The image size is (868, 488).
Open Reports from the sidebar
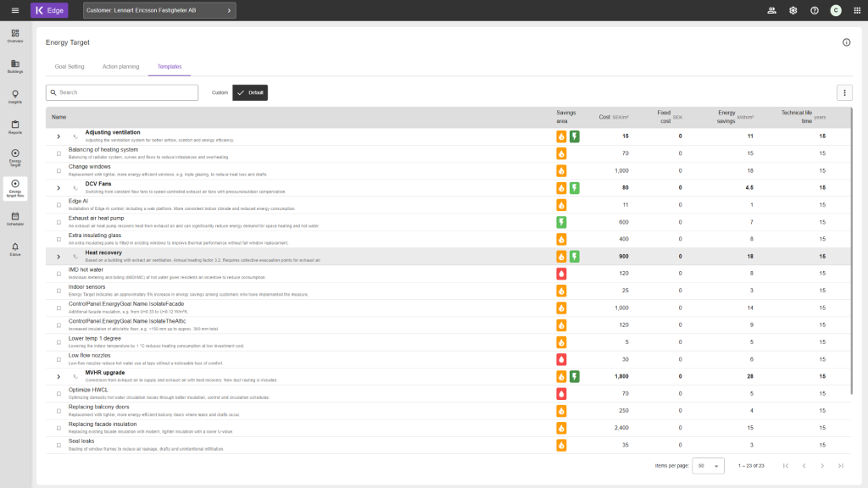click(15, 127)
